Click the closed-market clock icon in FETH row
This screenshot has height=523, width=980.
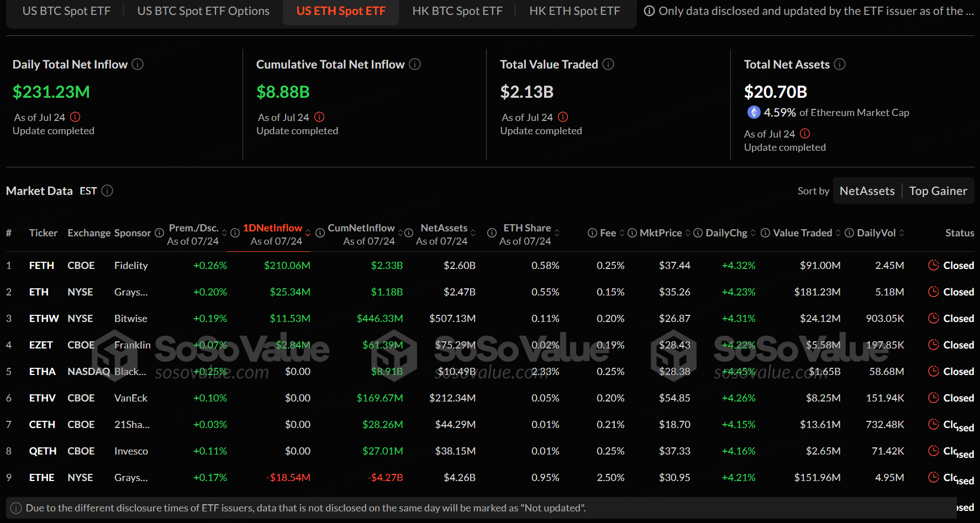click(934, 265)
